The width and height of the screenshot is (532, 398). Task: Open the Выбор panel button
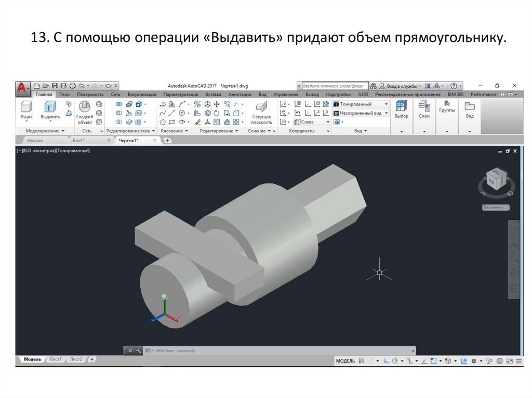click(402, 116)
